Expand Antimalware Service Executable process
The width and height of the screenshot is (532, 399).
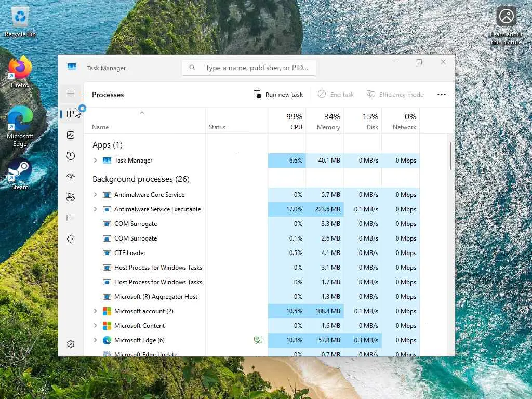point(96,209)
